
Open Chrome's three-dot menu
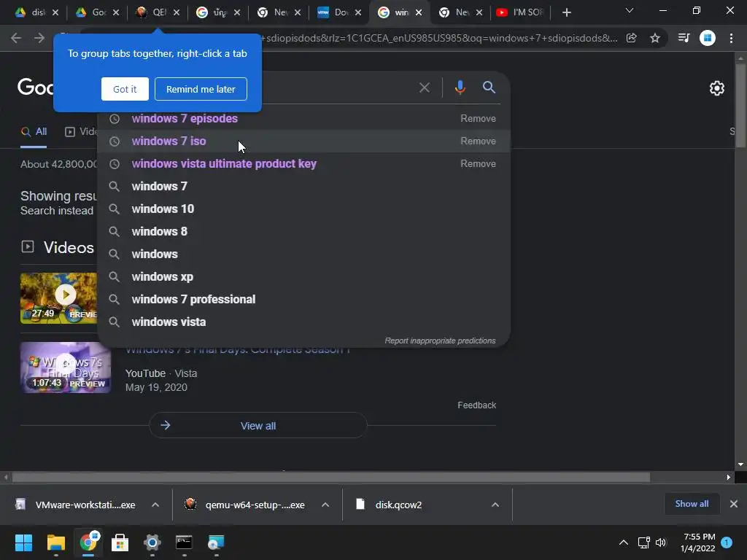[731, 38]
